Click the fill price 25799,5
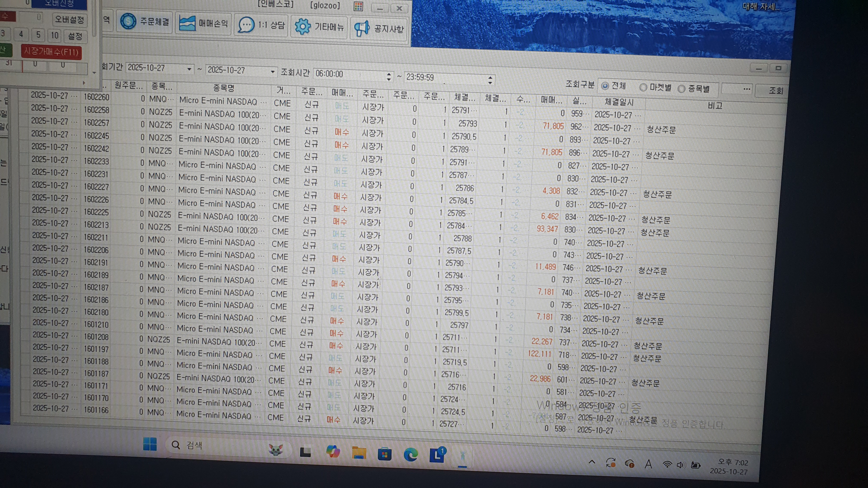The height and width of the screenshot is (488, 868). click(x=457, y=313)
